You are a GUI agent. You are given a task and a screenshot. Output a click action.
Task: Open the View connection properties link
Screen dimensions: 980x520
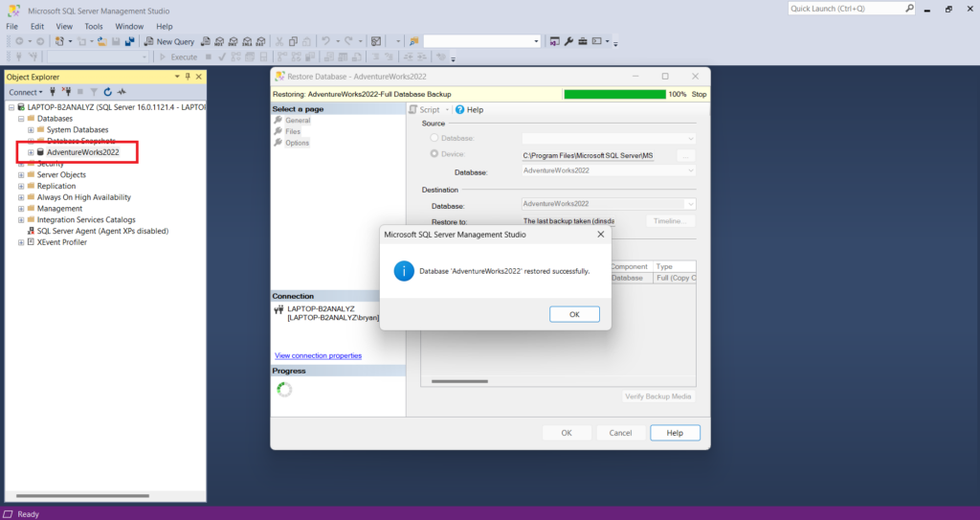(318, 355)
